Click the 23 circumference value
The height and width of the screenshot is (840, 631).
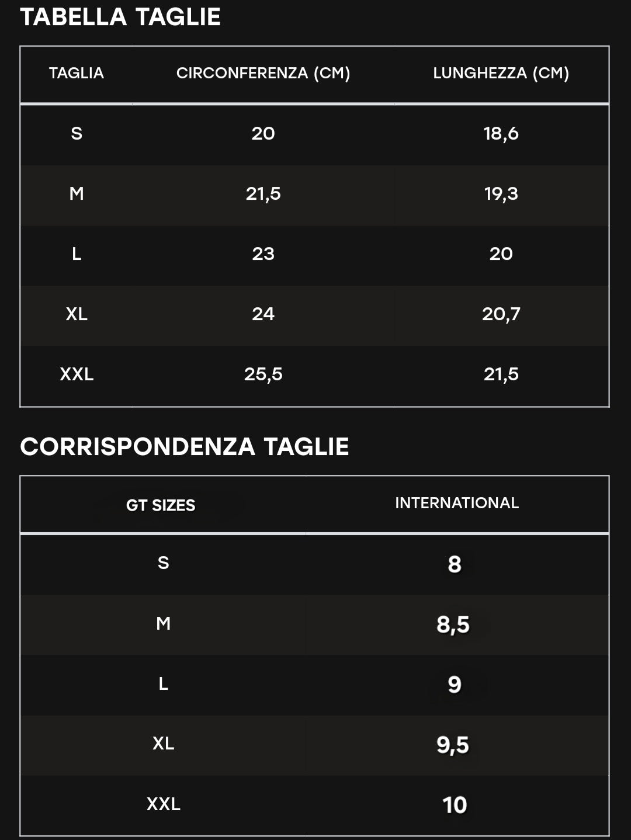point(263,254)
